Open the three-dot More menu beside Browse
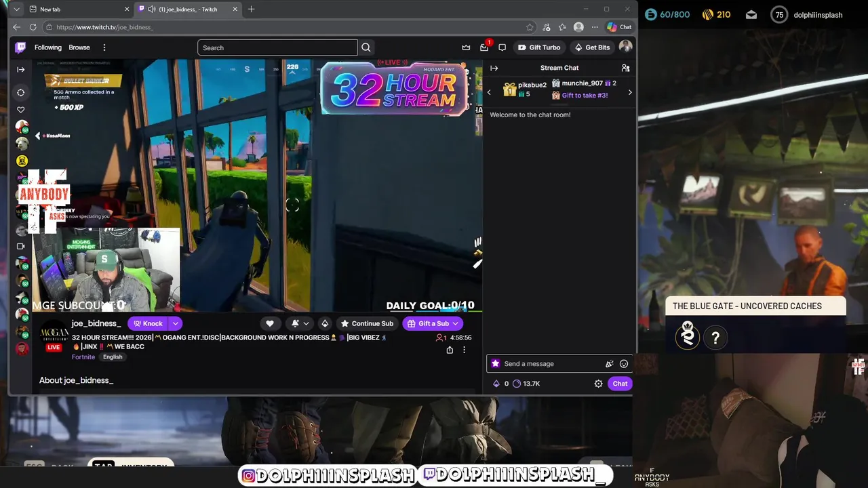The image size is (868, 488). point(104,47)
